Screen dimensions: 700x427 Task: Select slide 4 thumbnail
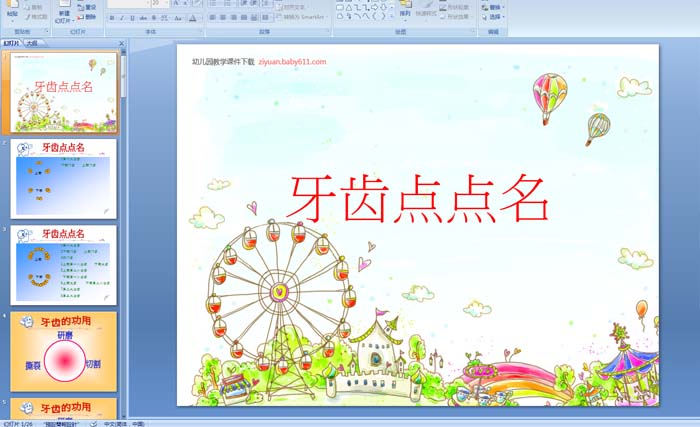(63, 352)
